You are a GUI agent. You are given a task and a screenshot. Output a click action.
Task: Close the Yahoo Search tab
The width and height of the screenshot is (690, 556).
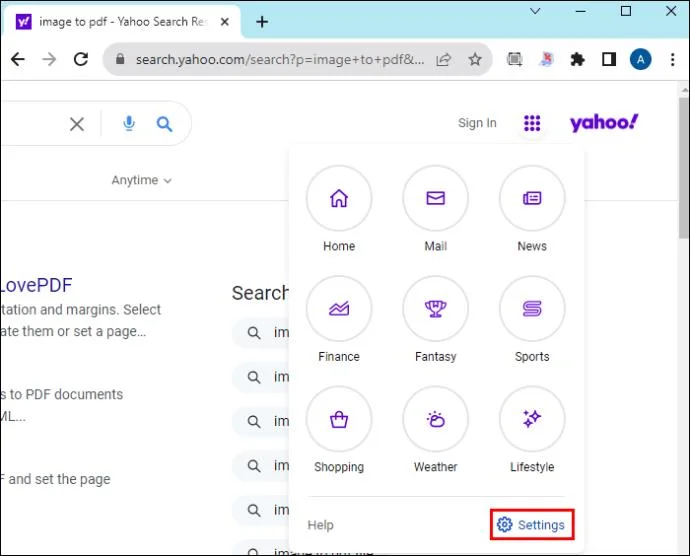point(224,22)
